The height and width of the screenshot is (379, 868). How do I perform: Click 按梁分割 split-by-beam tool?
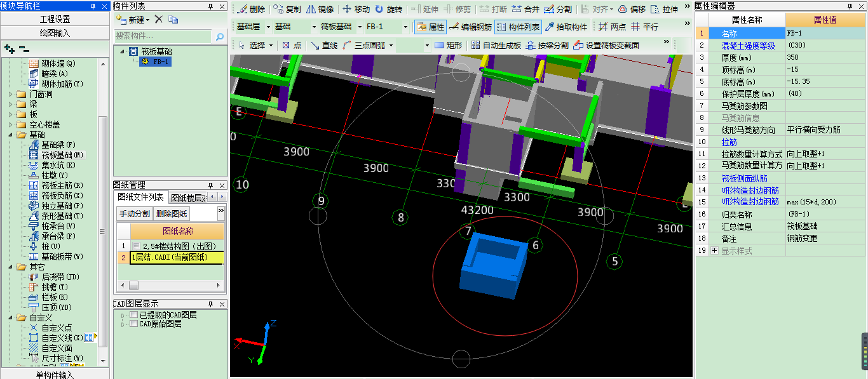(x=547, y=45)
